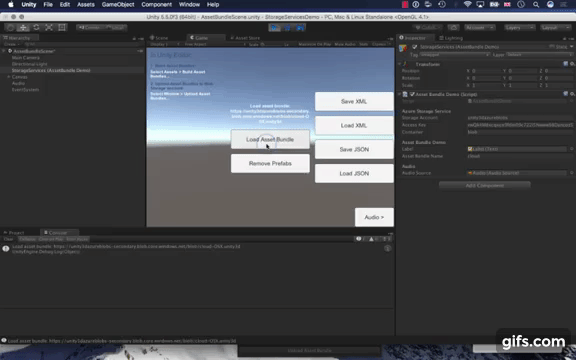
Task: Open the Layout dropdown
Action: click(556, 28)
